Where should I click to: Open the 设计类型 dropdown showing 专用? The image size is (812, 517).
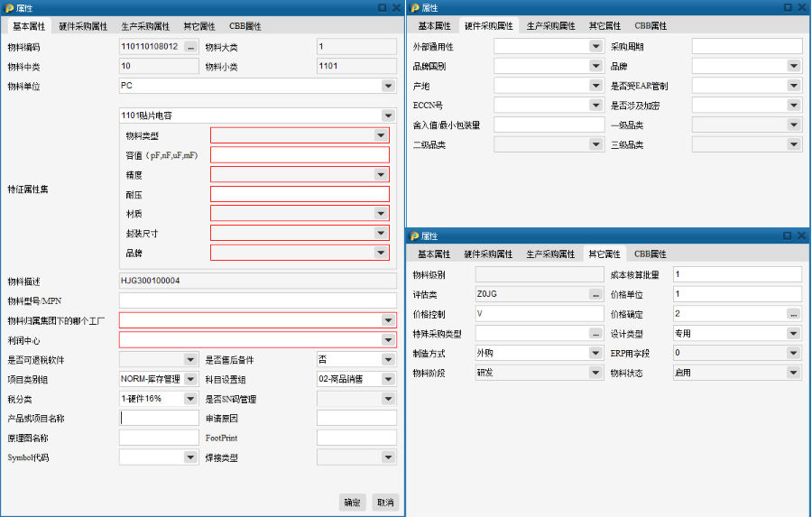(x=793, y=334)
